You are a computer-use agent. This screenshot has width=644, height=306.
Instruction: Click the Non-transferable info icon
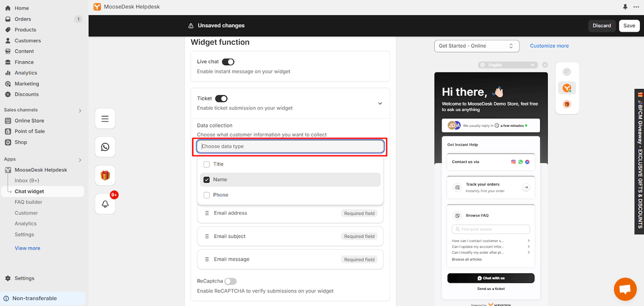pyautogui.click(x=7, y=298)
